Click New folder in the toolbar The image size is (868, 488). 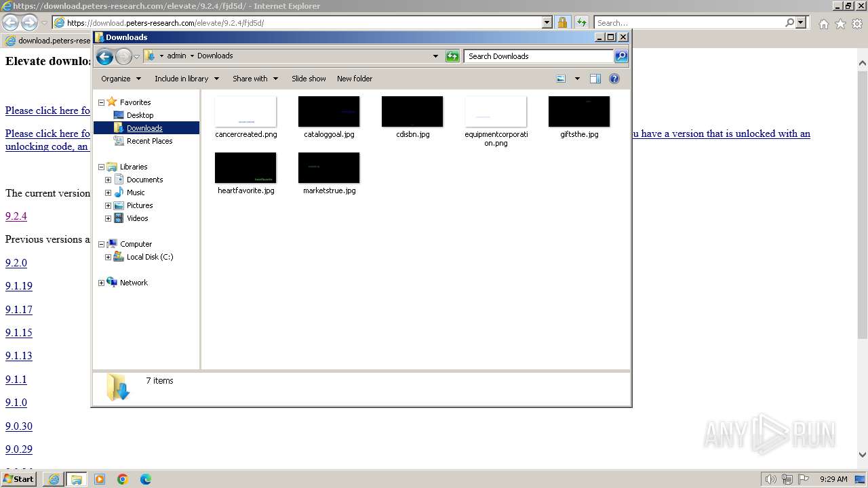click(x=355, y=79)
